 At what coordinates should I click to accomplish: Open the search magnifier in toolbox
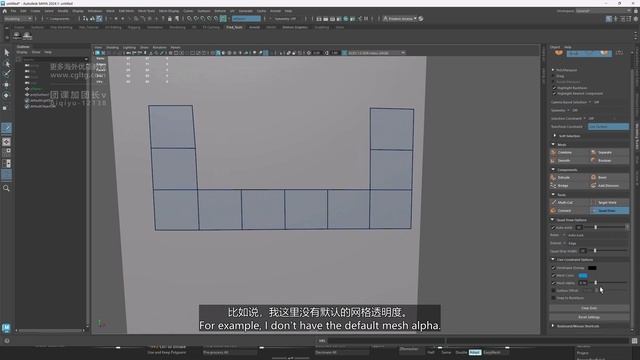pyautogui.click(x=7, y=188)
